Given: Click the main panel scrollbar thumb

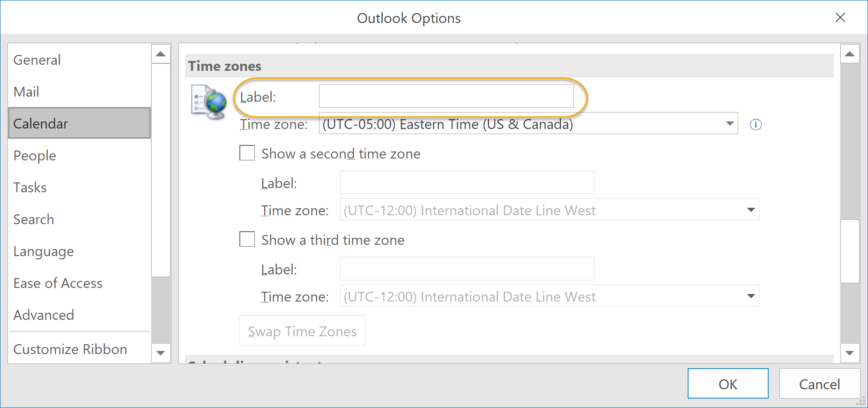Looking at the screenshot, I should (x=850, y=251).
